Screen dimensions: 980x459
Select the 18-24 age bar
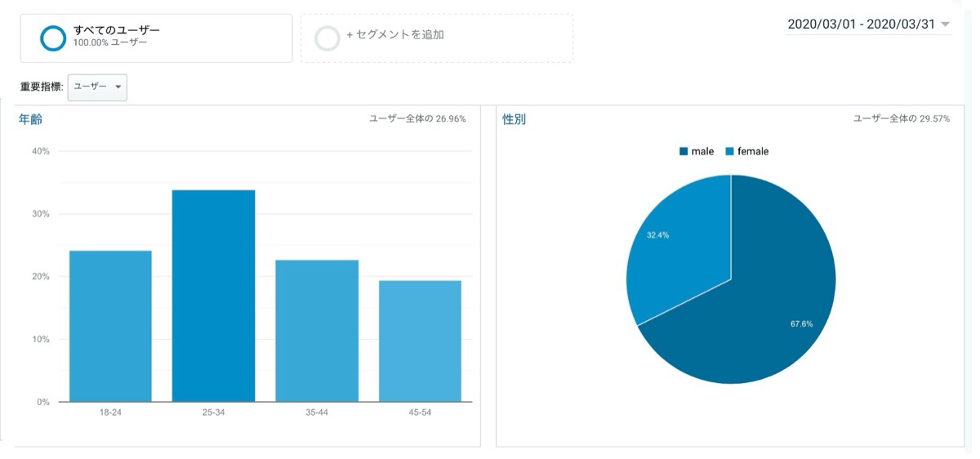(110, 326)
